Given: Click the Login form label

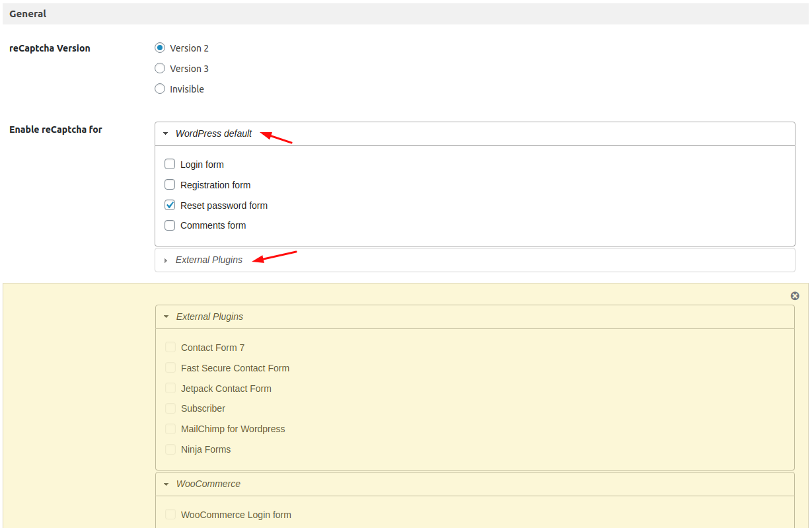Looking at the screenshot, I should pos(202,165).
